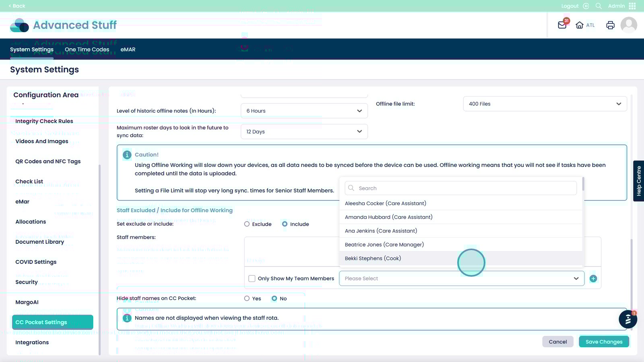Expand the Offline file limit dropdown
The image size is (644, 362).
[x=545, y=104]
